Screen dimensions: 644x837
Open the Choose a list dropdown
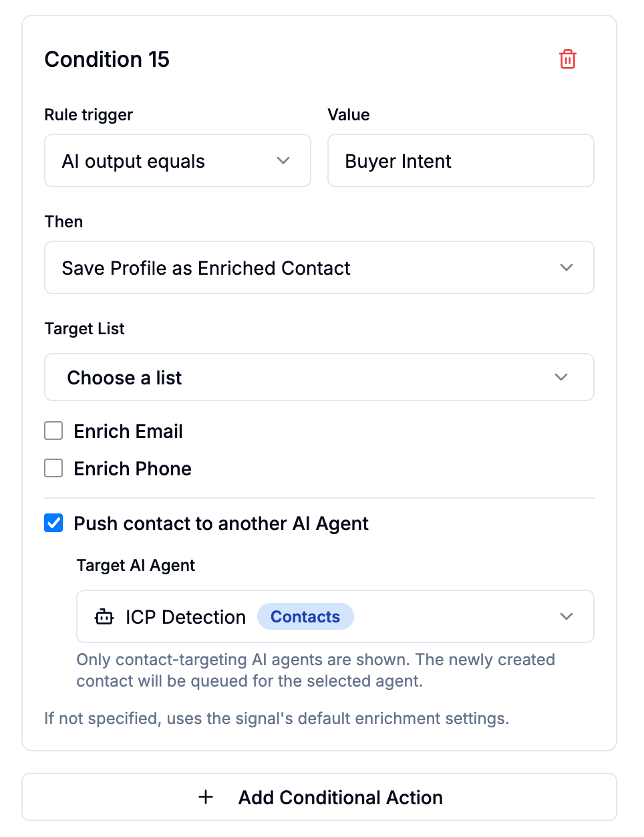(319, 377)
